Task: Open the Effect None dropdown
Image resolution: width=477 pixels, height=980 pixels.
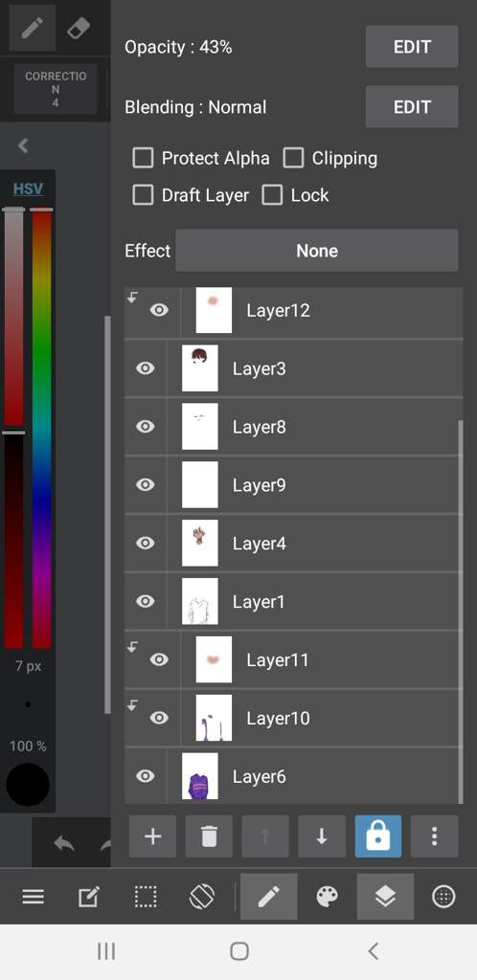Action: pos(317,251)
